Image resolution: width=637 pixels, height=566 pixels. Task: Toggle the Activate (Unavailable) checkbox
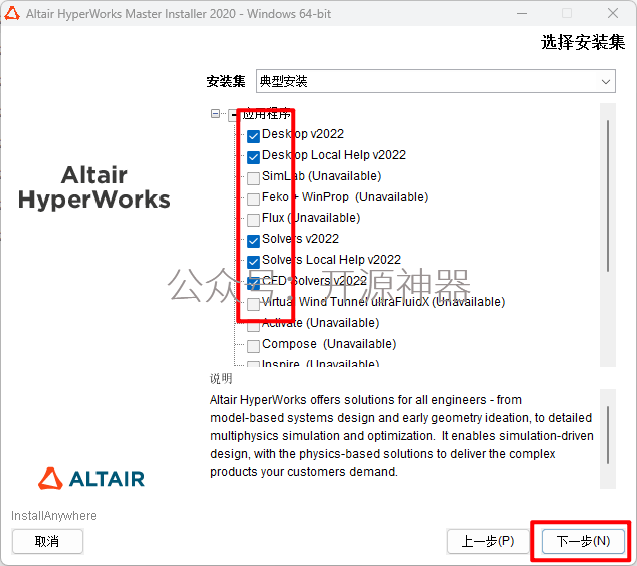pyautogui.click(x=254, y=325)
